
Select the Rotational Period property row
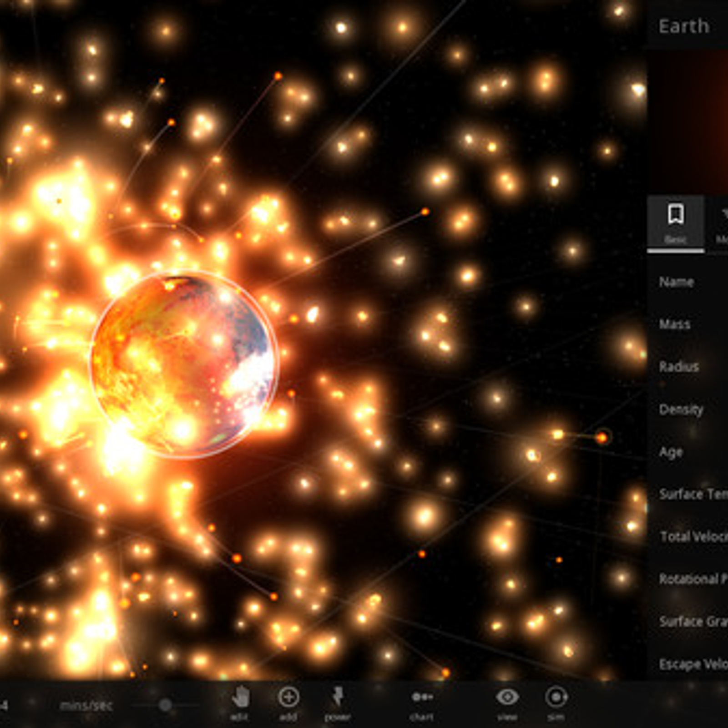pos(688,579)
